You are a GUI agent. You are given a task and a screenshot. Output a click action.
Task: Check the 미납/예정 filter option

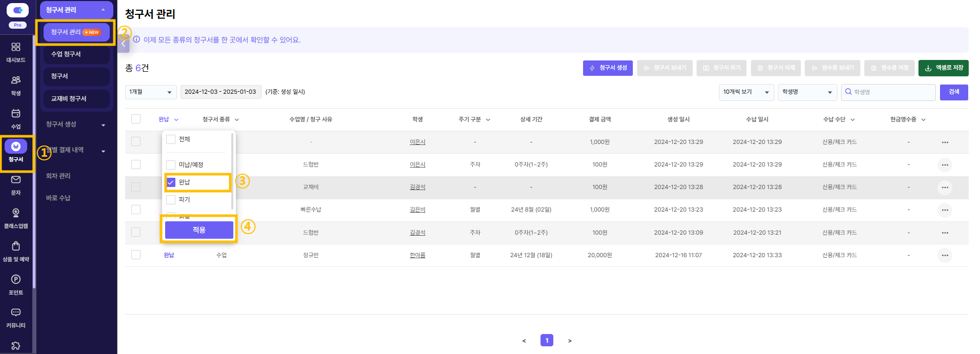(x=171, y=165)
